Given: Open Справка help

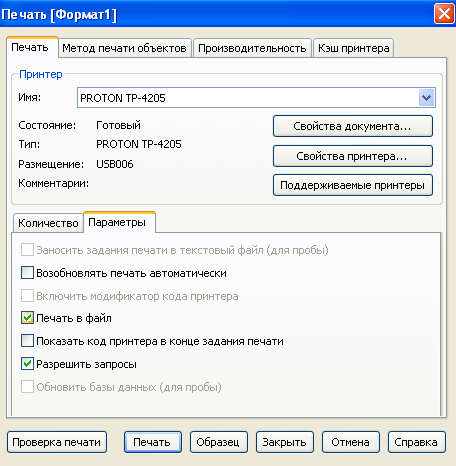Looking at the screenshot, I should pos(417,442).
